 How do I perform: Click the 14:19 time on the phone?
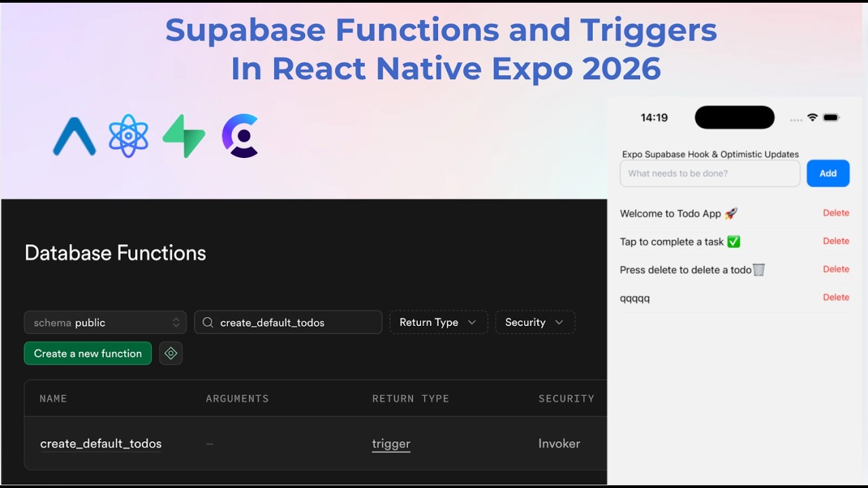tap(654, 118)
